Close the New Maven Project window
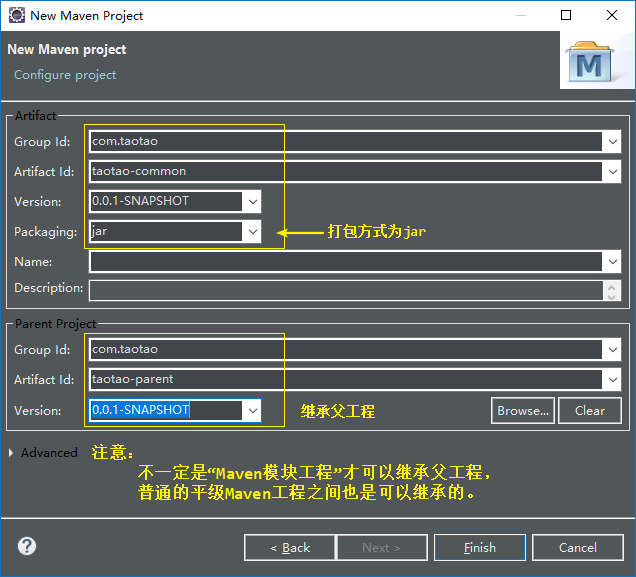 click(612, 15)
